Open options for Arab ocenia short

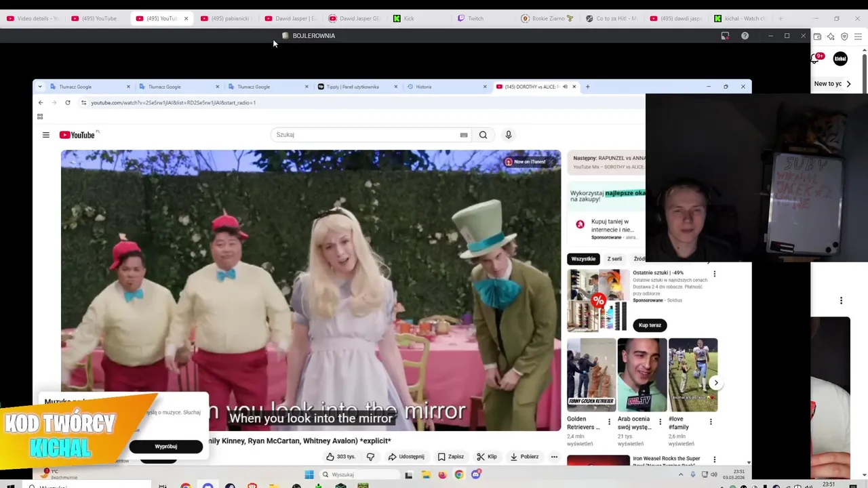pos(660,422)
